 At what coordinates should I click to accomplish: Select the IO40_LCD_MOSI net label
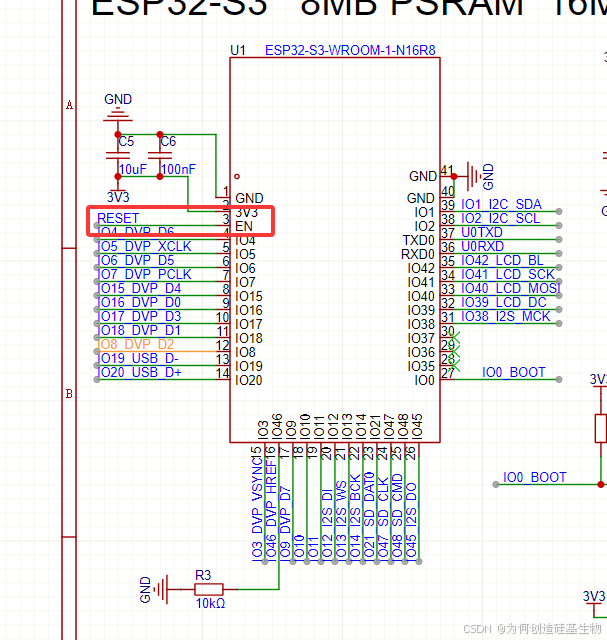pos(511,288)
